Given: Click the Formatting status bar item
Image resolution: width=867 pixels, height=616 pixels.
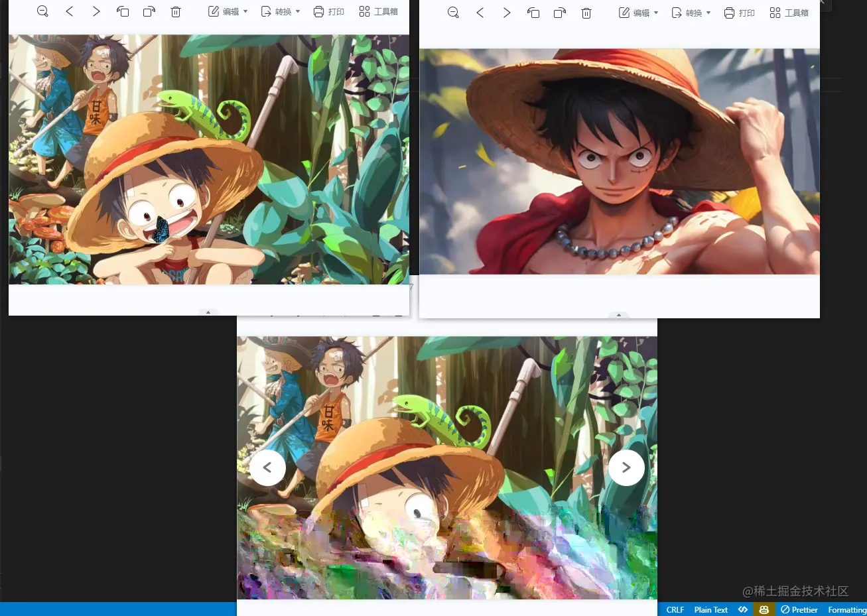Looking at the screenshot, I should (847, 609).
